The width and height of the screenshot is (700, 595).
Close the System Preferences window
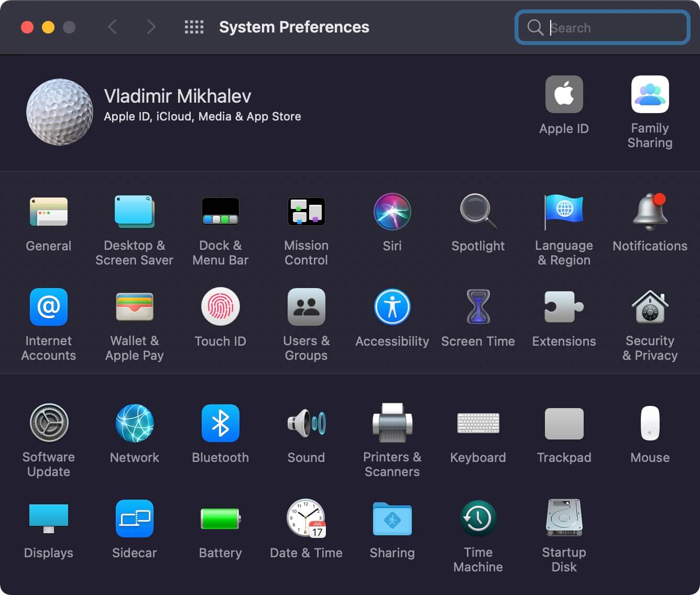coord(27,27)
